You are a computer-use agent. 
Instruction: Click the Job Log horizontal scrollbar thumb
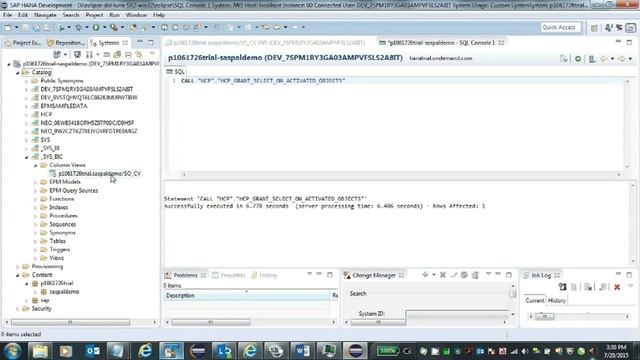click(545, 316)
